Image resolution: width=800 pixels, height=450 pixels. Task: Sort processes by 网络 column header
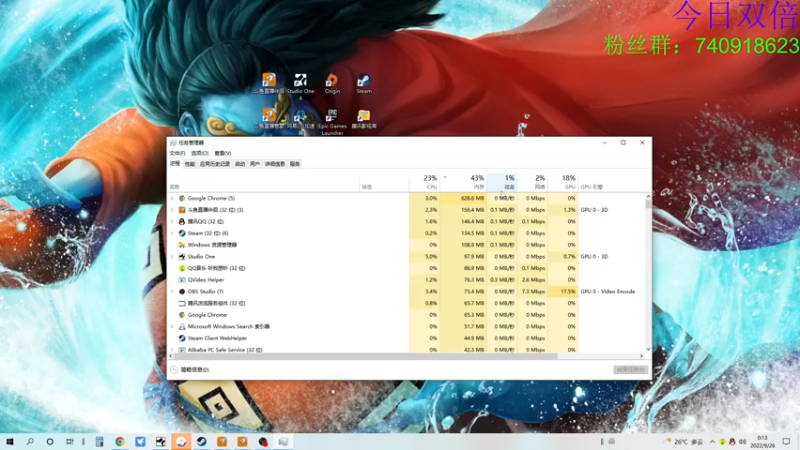(x=532, y=182)
